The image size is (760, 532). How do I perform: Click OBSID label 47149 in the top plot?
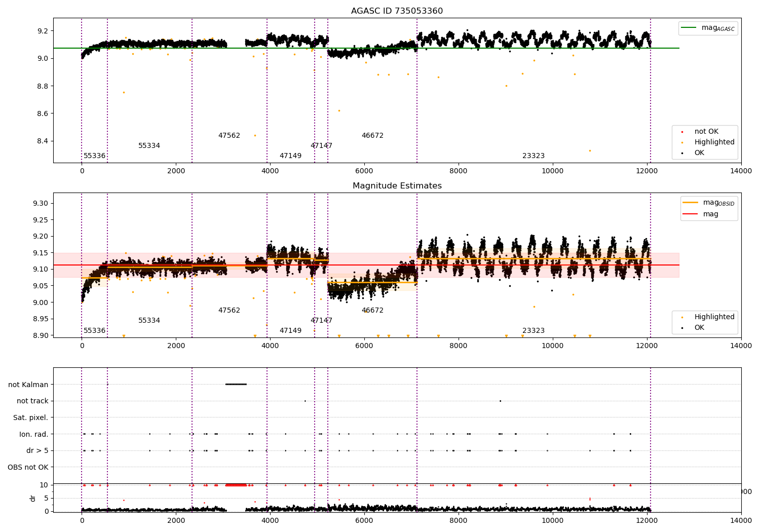tap(291, 156)
